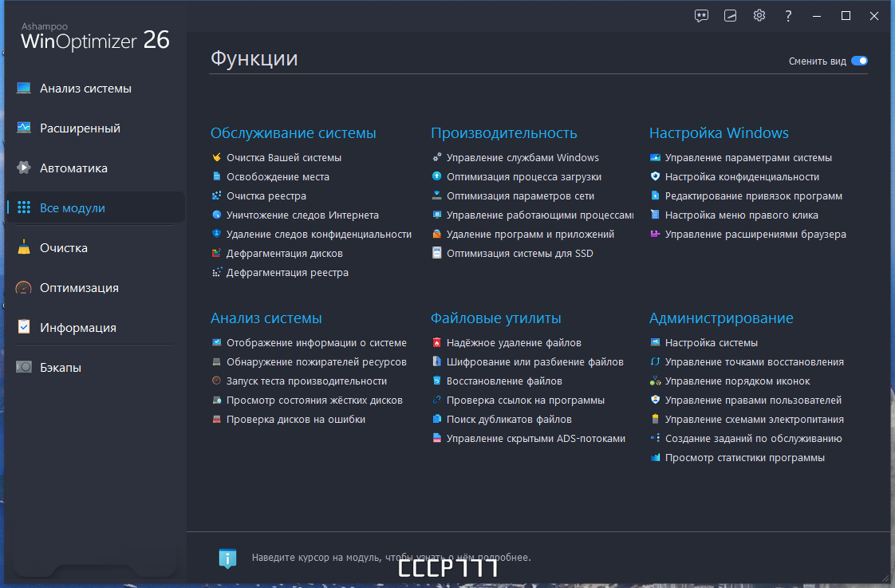Click the 'Информация' sidebar icon

pyautogui.click(x=24, y=327)
